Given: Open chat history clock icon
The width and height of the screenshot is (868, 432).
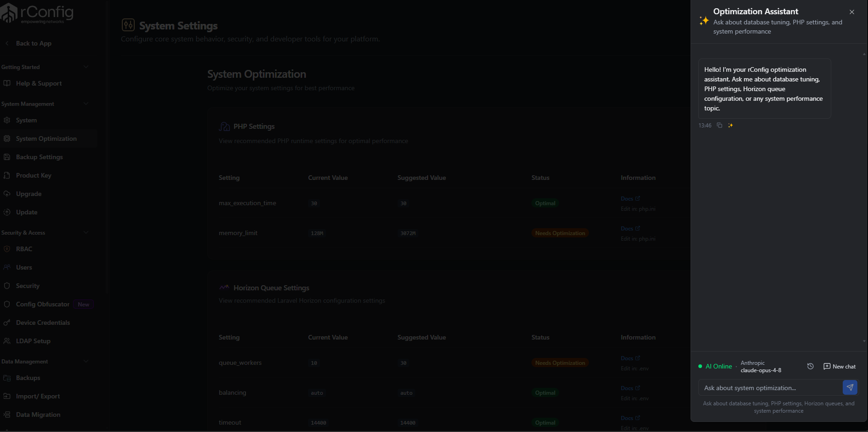Looking at the screenshot, I should click(811, 366).
